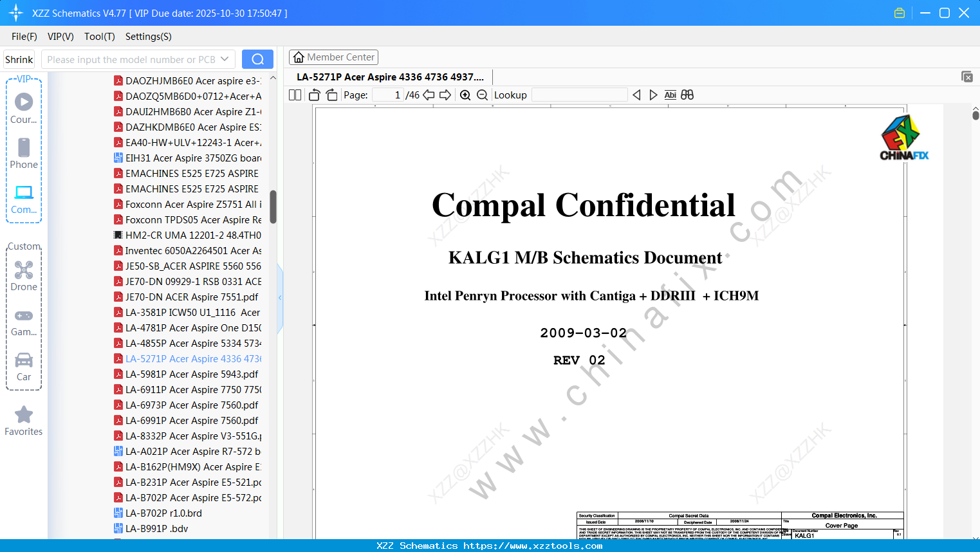
Task: Find previous lookup match
Action: (636, 95)
